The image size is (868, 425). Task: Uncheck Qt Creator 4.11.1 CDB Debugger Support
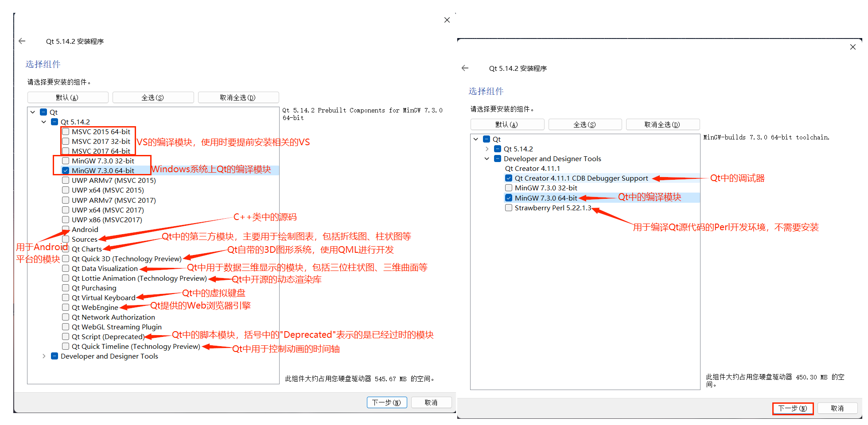point(509,178)
